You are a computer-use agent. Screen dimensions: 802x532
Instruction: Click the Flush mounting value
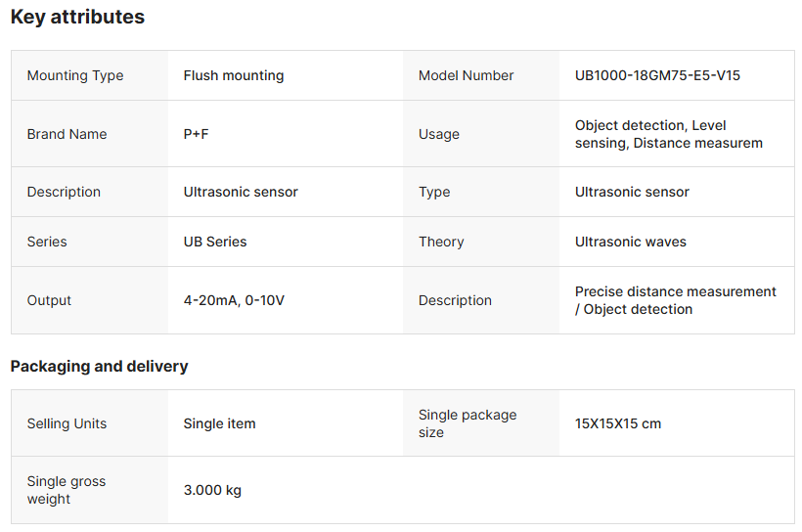click(x=234, y=75)
